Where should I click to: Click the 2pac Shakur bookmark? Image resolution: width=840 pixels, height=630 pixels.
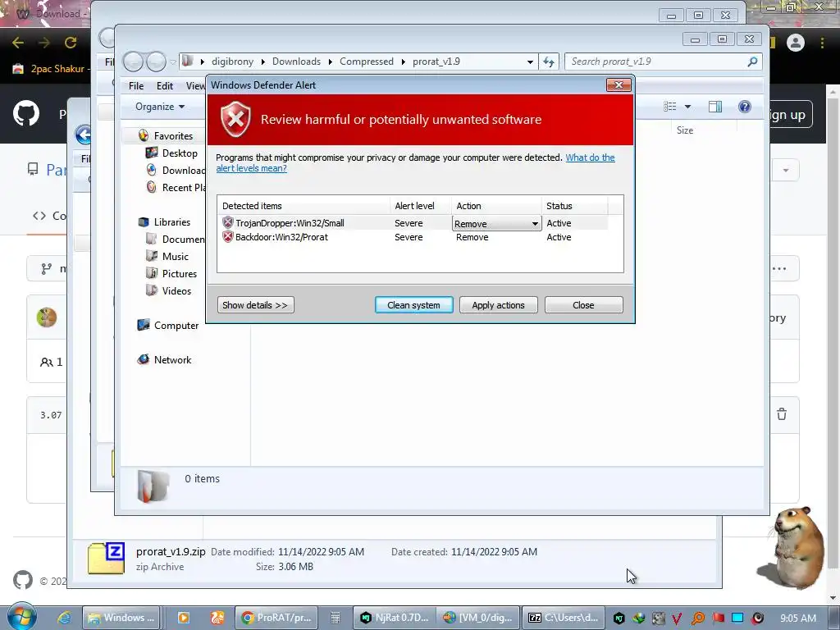click(49, 69)
